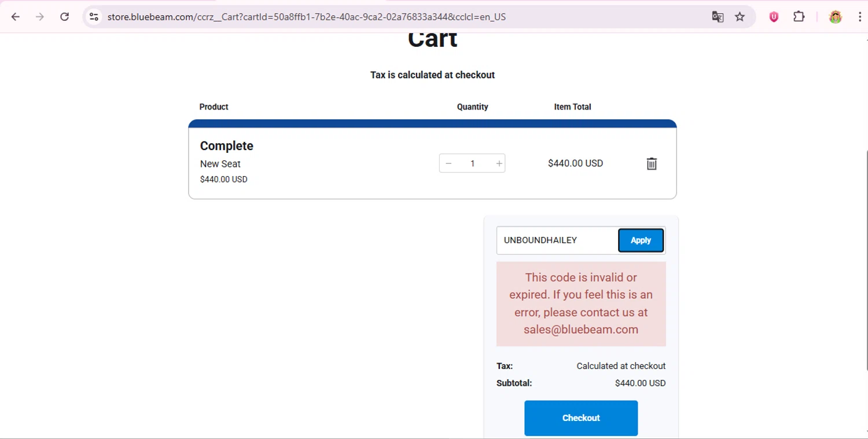Open the uBlock shield extension icon
Screen dimensions: 868x439
774,17
